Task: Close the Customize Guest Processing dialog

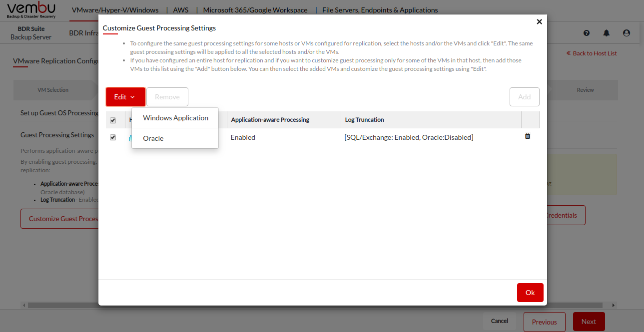Action: click(539, 22)
